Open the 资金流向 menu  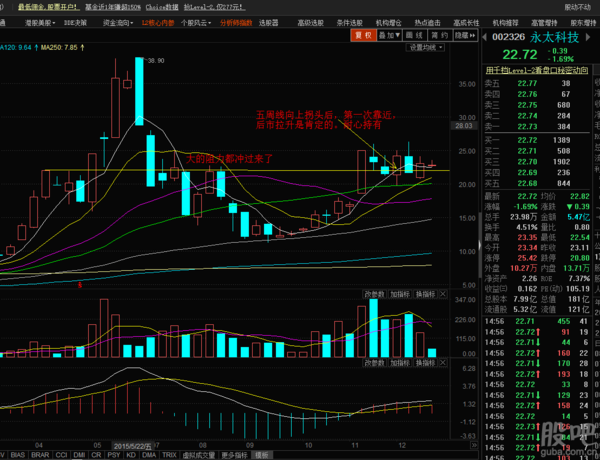point(117,20)
